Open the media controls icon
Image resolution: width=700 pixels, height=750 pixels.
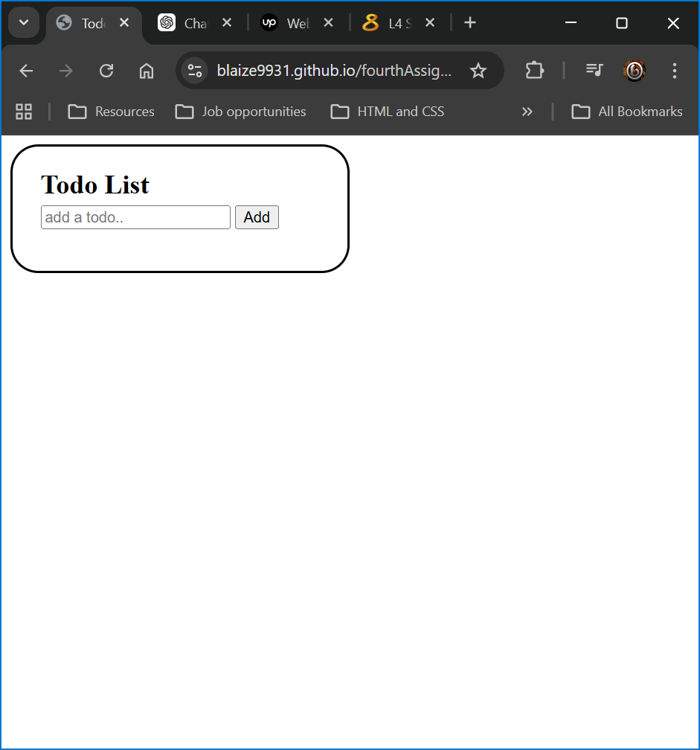pyautogui.click(x=594, y=71)
